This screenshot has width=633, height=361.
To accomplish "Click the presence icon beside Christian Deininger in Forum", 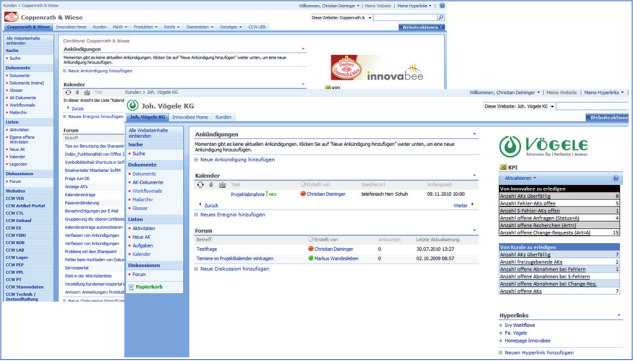I will [311, 249].
